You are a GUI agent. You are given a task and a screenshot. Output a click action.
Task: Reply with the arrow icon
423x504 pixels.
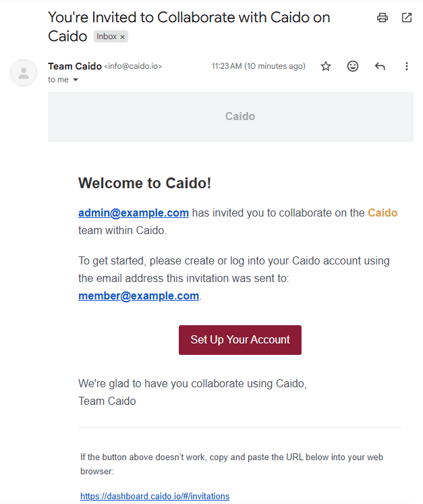click(380, 66)
